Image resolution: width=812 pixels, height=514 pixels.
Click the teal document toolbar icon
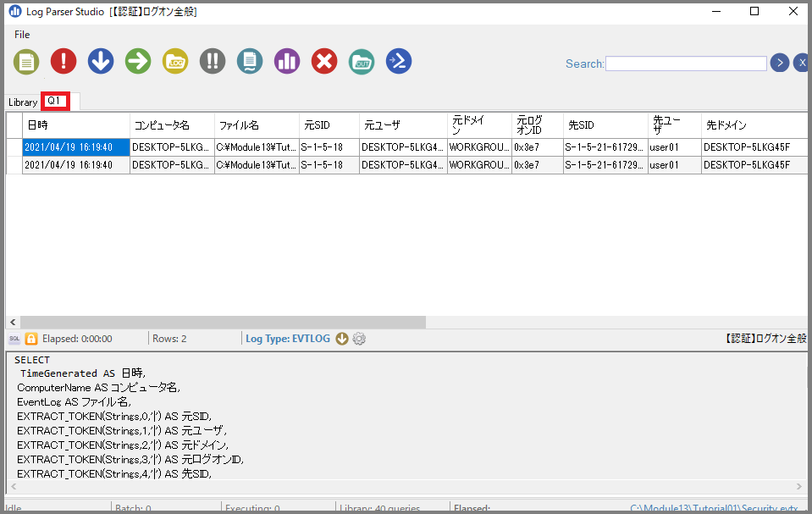click(250, 61)
